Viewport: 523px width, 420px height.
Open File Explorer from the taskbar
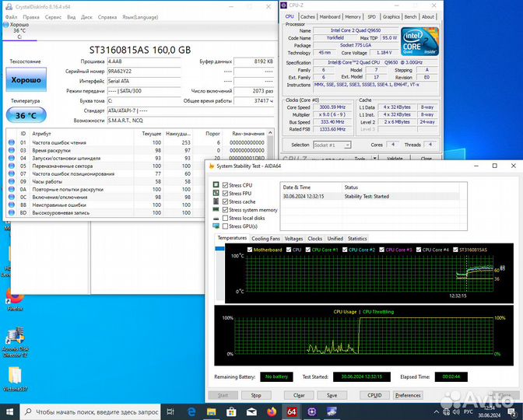(x=212, y=411)
